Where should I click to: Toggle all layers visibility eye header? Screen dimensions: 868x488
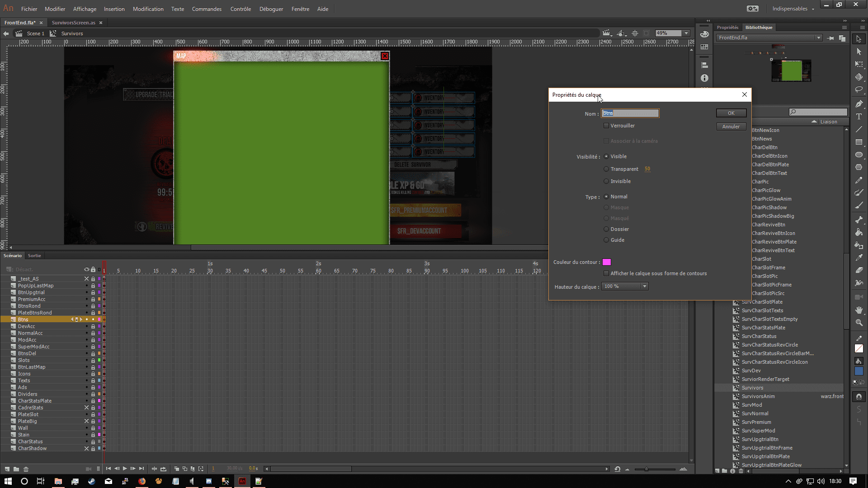[86, 269]
